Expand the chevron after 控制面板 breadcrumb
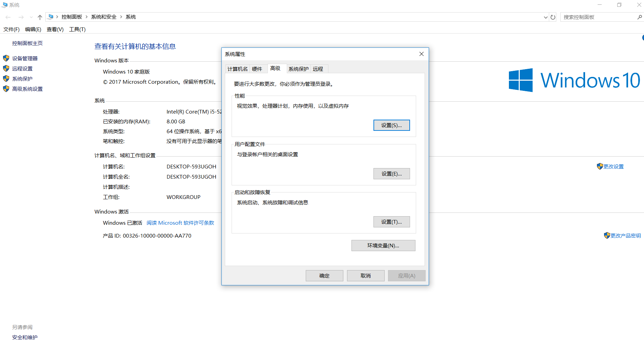Viewport: 644px width, 345px height. (87, 17)
